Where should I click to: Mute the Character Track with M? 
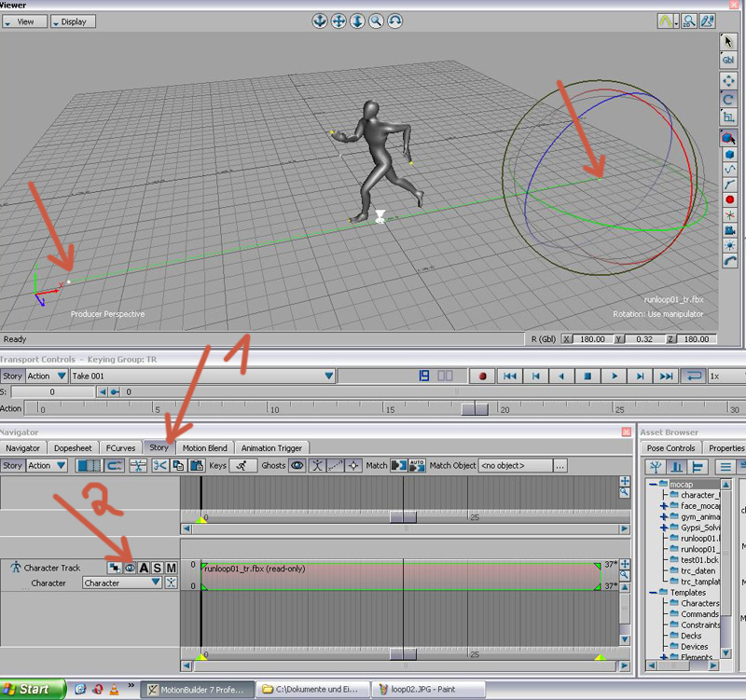171,568
